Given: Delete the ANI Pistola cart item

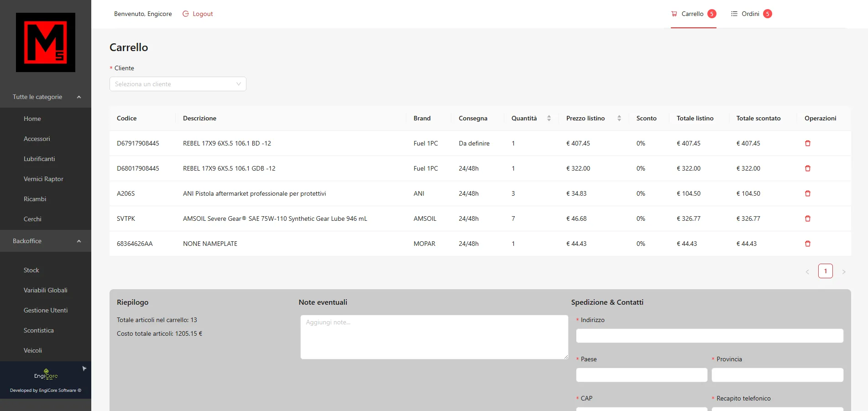Looking at the screenshot, I should tap(807, 193).
